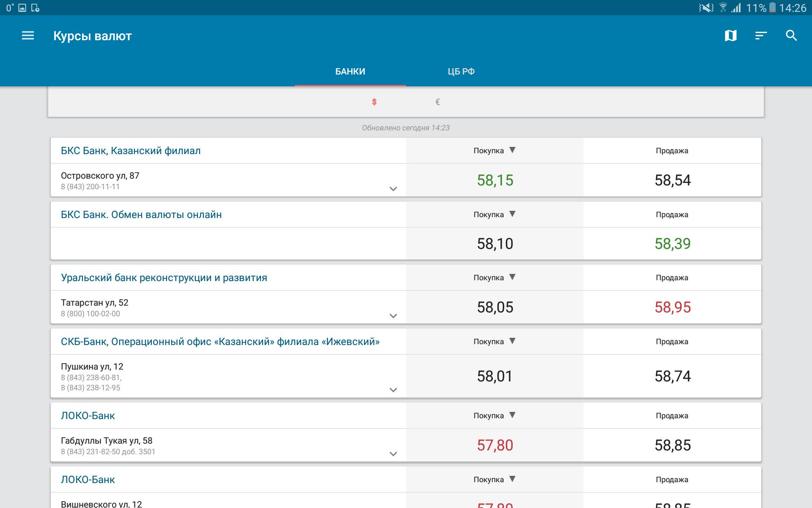
Task: Tap the Wi-Fi icon in status bar
Action: (x=723, y=8)
